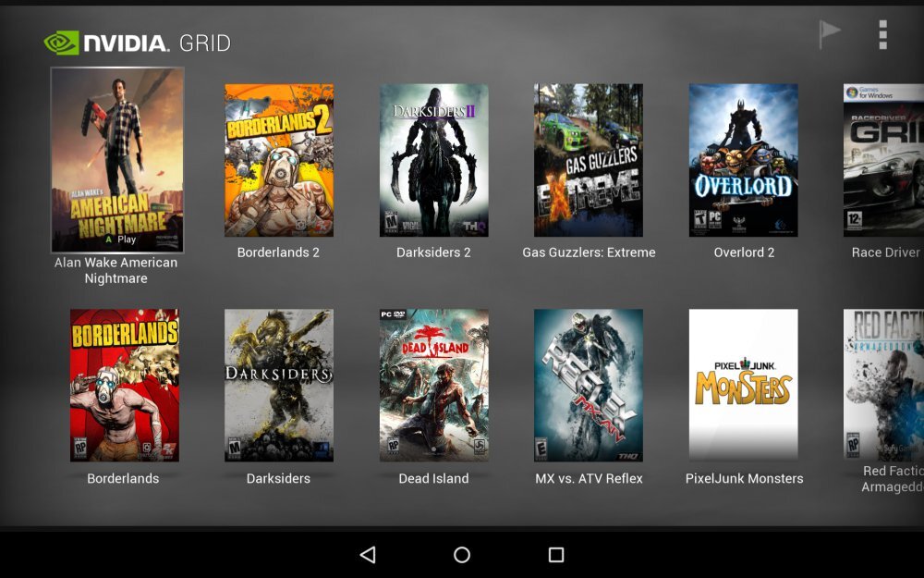Select the Darksiders 2 game cover

pos(434,157)
